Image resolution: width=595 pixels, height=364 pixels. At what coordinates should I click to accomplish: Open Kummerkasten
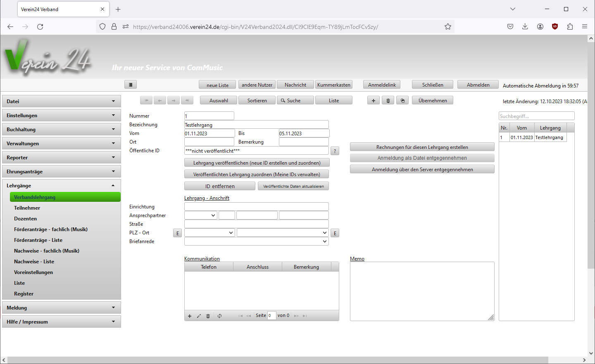tap(334, 85)
